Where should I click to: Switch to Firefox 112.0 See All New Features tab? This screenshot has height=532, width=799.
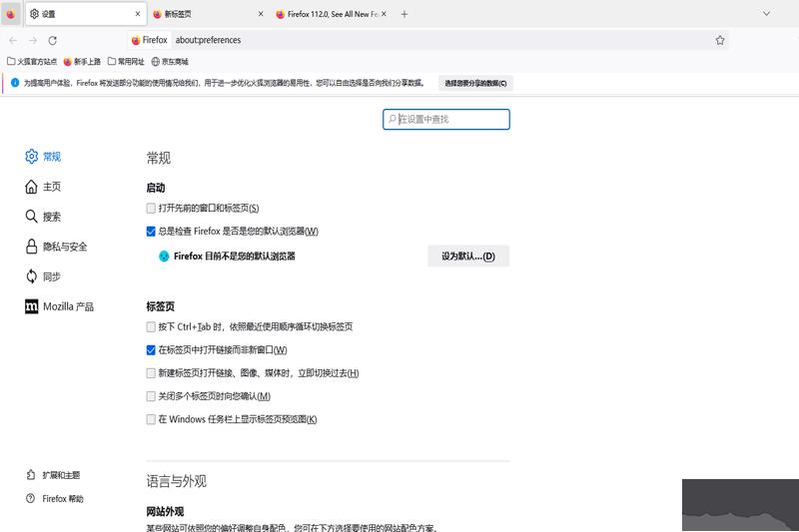pyautogui.click(x=332, y=14)
